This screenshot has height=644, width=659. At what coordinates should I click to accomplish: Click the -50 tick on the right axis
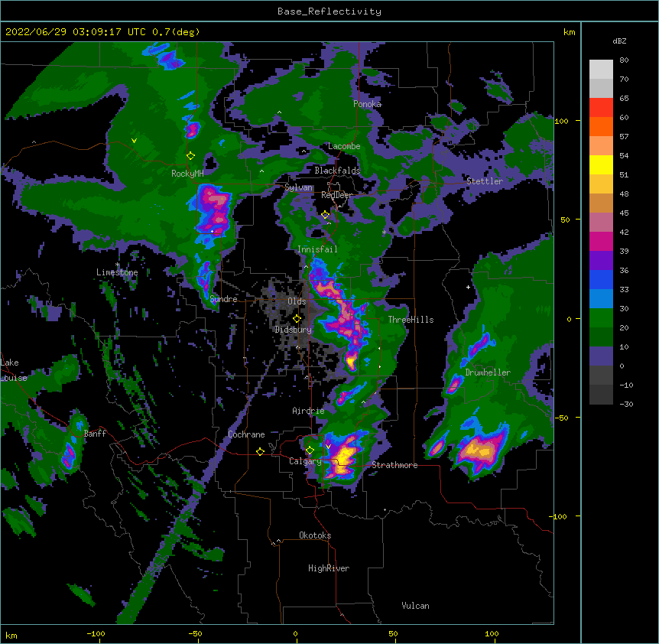561,418
